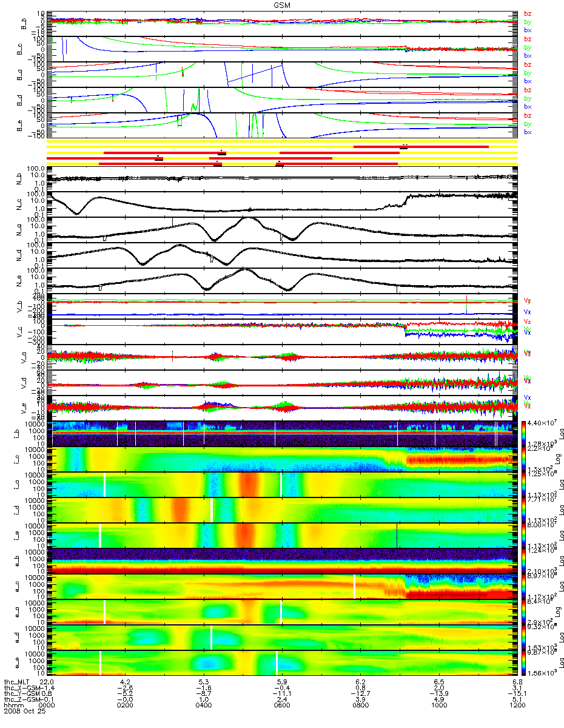Click the N_c density line plot
Screen dimensions: 564x728
click(282, 204)
